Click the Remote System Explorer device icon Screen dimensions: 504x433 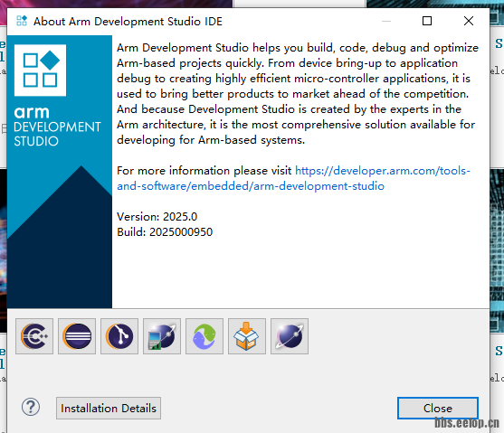[162, 336]
